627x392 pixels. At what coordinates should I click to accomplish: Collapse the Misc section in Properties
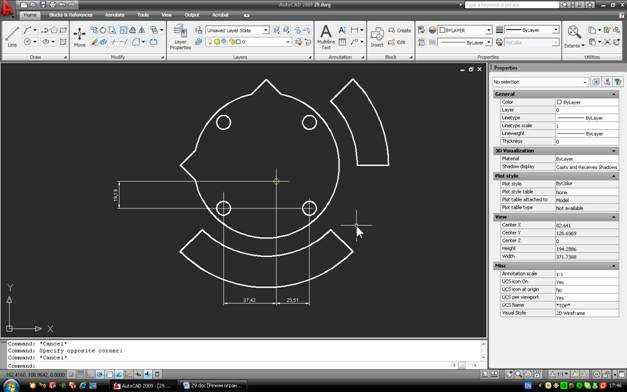tap(614, 266)
